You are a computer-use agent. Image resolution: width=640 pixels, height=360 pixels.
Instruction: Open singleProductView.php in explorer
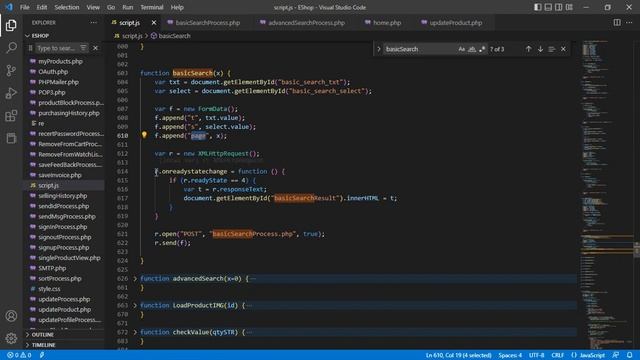pyautogui.click(x=69, y=258)
